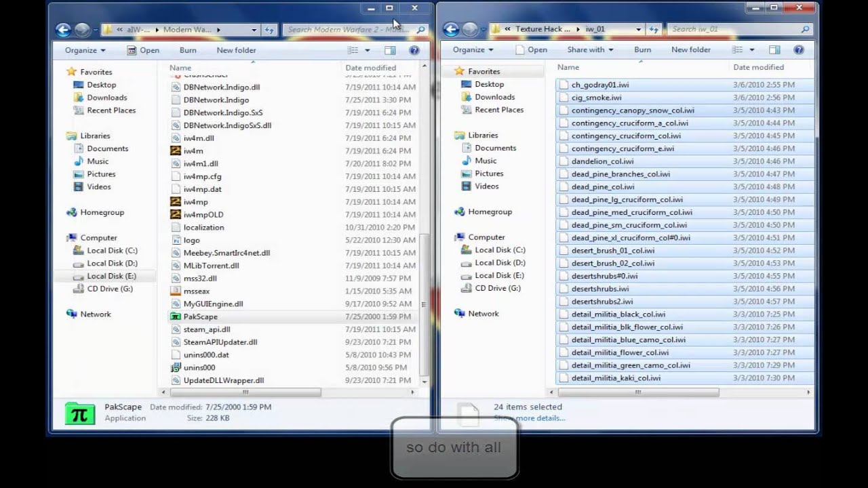Select iw4mp application icon in left list
The image size is (868, 488).
(x=176, y=202)
